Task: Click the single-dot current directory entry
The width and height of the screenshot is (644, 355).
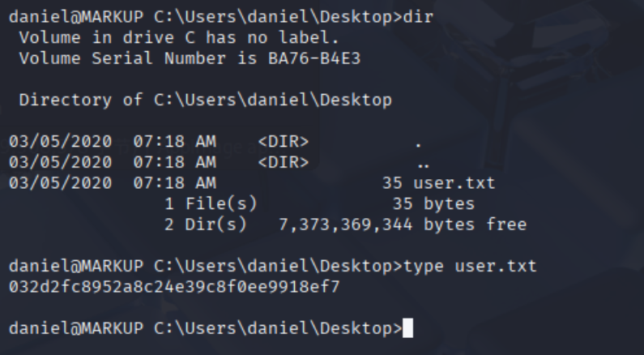Action: click(419, 144)
